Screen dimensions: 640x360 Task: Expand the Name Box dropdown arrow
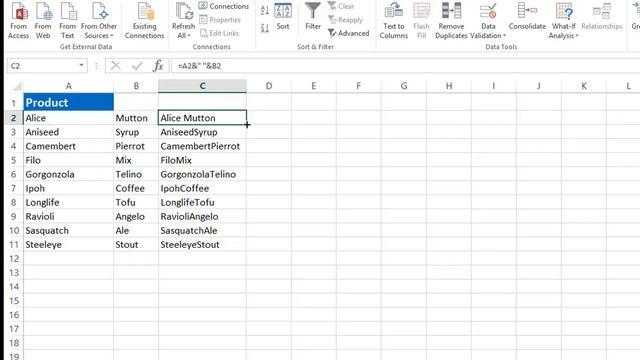point(81,66)
